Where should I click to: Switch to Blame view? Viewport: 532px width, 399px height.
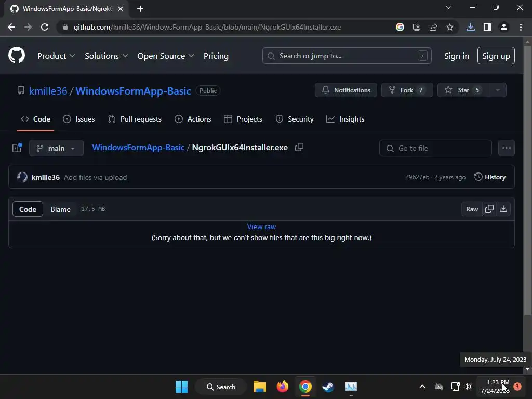click(60, 209)
